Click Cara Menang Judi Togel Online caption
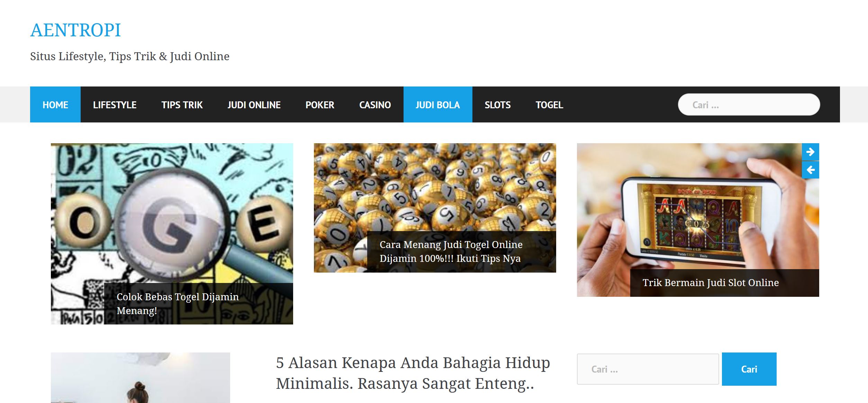Viewport: 868px width, 403px height. coord(451,251)
